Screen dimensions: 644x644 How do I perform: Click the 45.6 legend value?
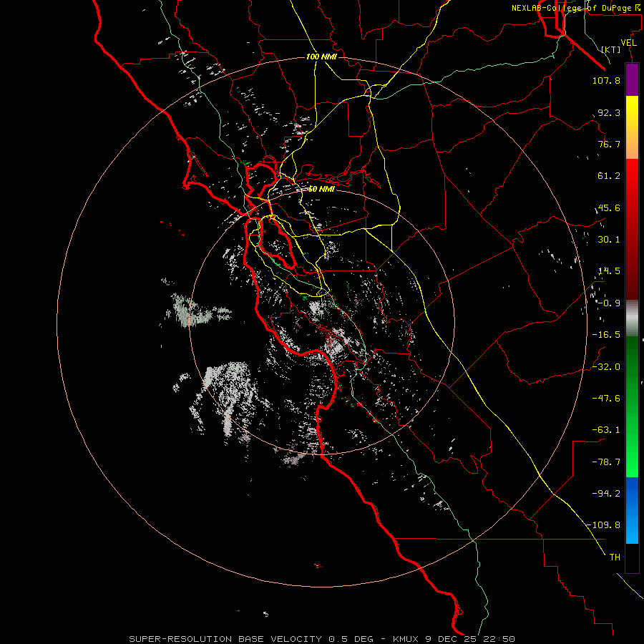(x=609, y=208)
